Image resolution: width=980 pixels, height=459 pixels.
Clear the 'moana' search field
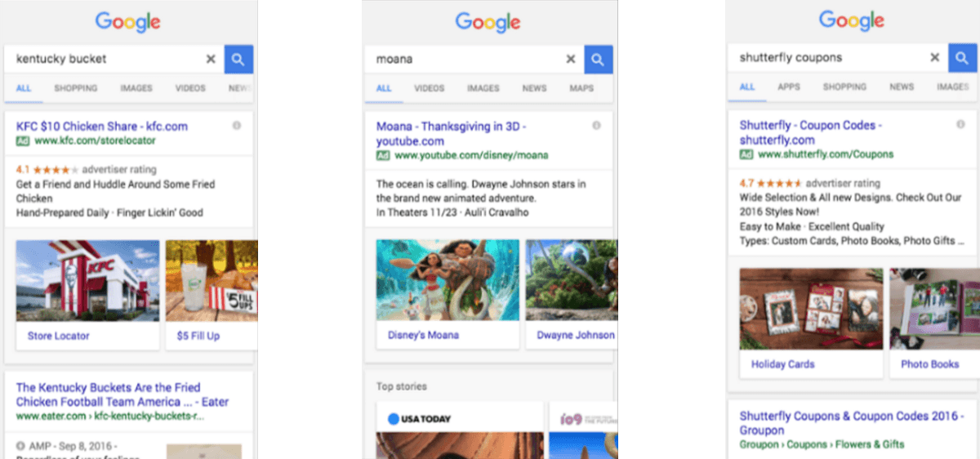[571, 59]
